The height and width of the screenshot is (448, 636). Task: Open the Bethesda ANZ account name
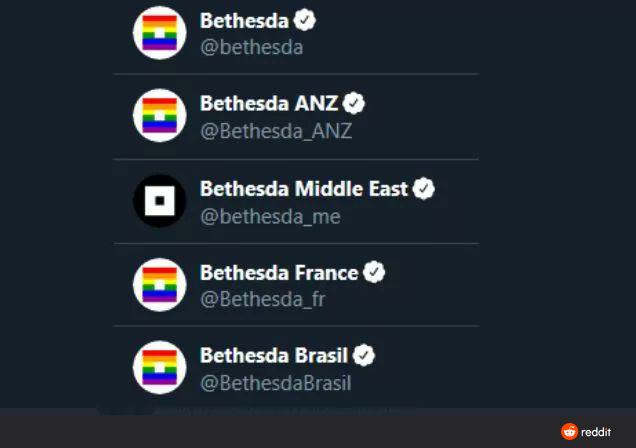(x=268, y=103)
